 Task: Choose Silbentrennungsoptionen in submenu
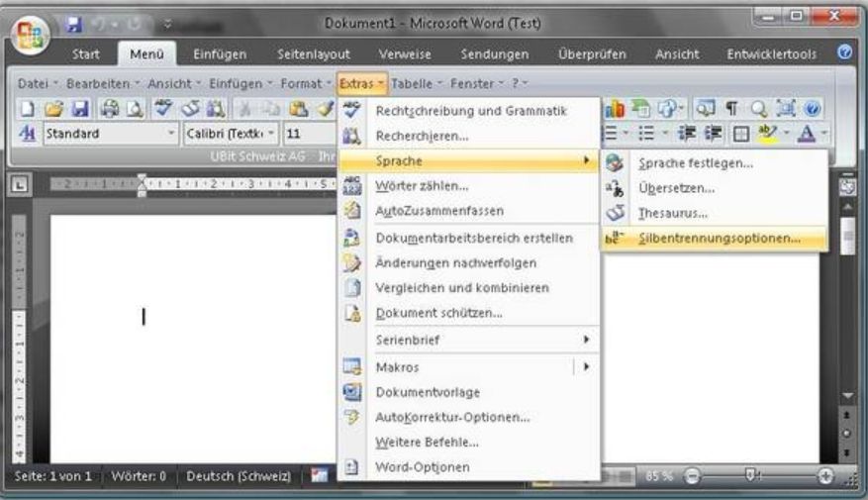tap(715, 239)
